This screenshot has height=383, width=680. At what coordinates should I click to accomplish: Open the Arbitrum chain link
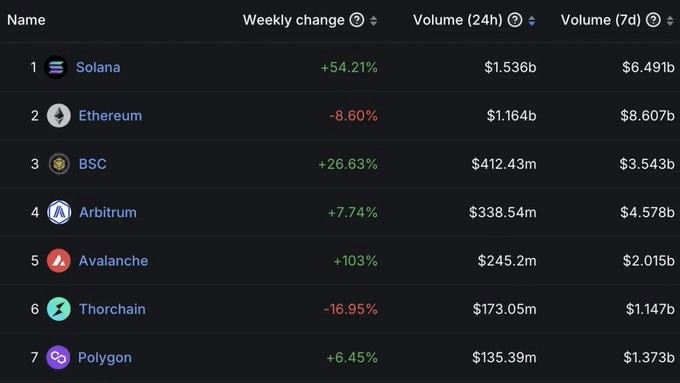[108, 212]
